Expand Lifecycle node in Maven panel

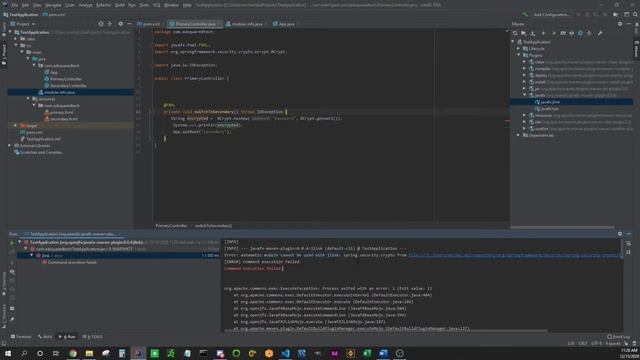click(x=519, y=49)
